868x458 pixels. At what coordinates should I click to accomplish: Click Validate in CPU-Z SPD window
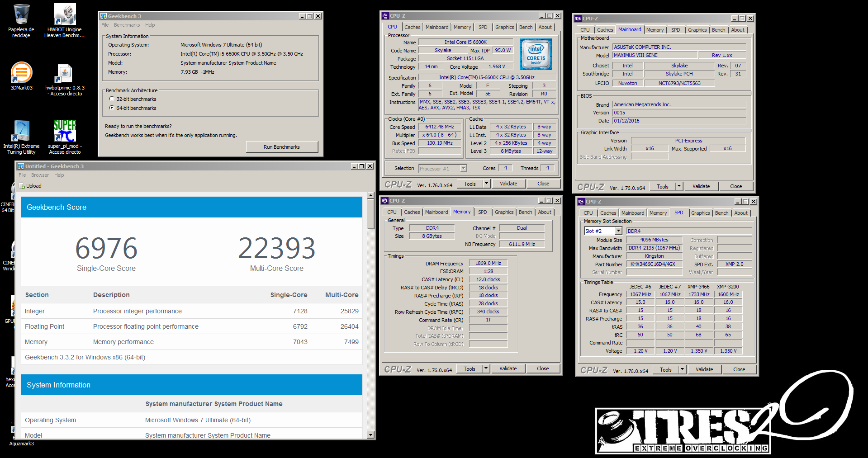click(704, 369)
